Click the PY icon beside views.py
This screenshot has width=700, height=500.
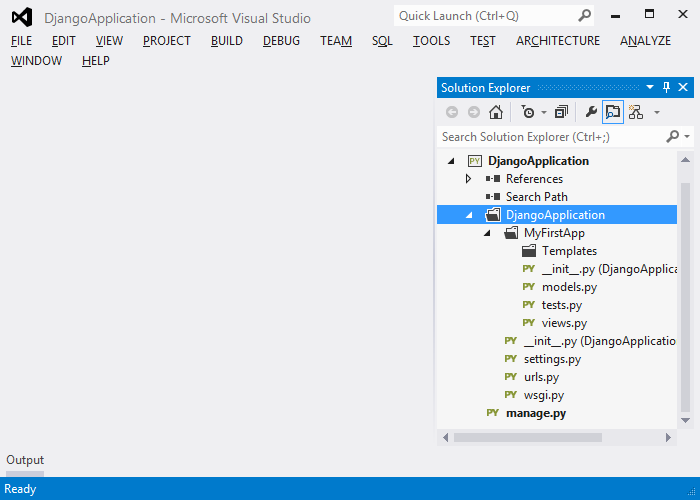click(x=529, y=322)
